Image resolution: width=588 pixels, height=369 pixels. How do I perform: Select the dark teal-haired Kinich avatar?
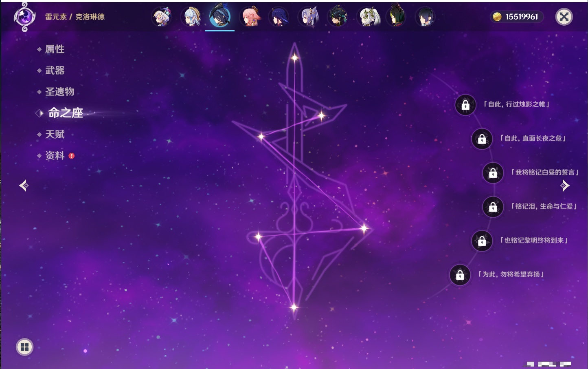point(338,17)
